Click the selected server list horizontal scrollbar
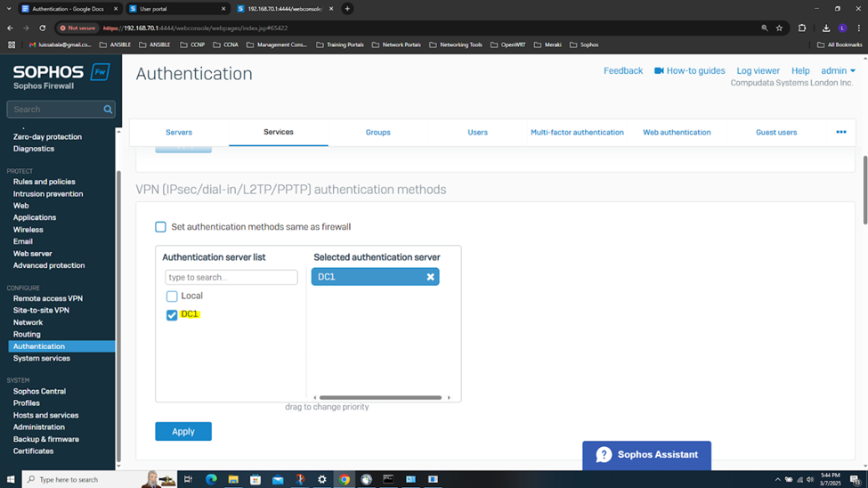Viewport: 868px width, 488px height. 381,397
